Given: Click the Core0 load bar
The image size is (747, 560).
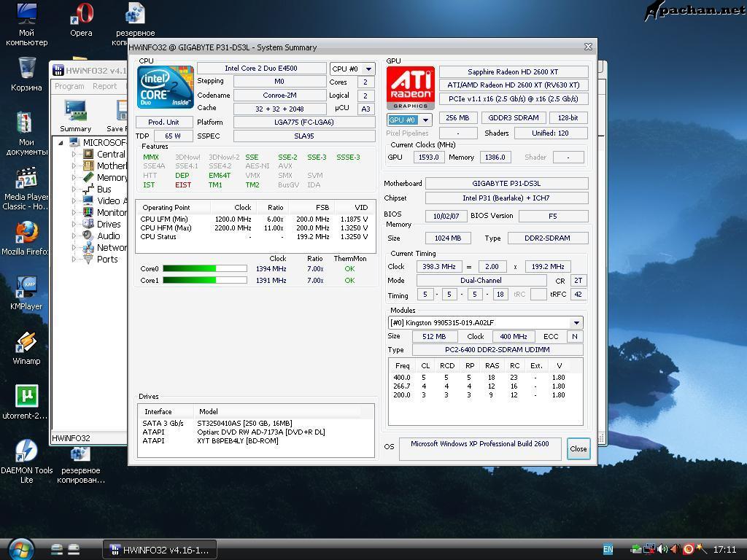Looking at the screenshot, I should point(205,268).
